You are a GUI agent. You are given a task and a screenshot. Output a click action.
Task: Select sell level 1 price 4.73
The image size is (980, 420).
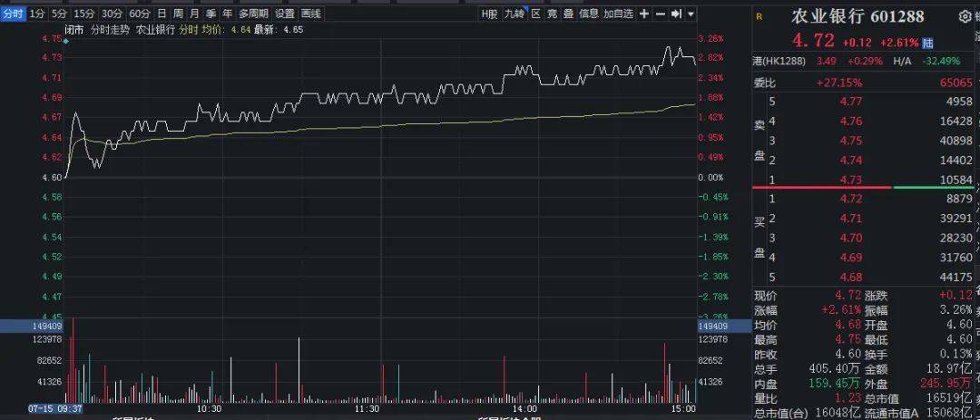tap(851, 180)
